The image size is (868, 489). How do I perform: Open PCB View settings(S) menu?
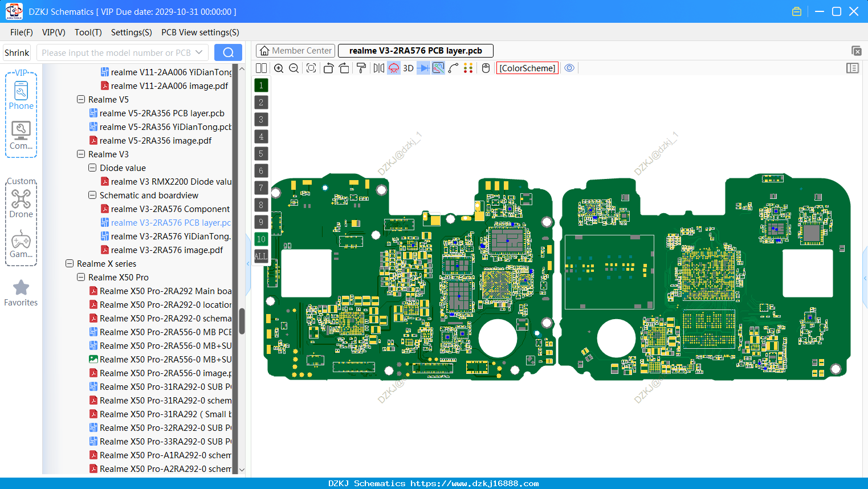pyautogui.click(x=200, y=32)
